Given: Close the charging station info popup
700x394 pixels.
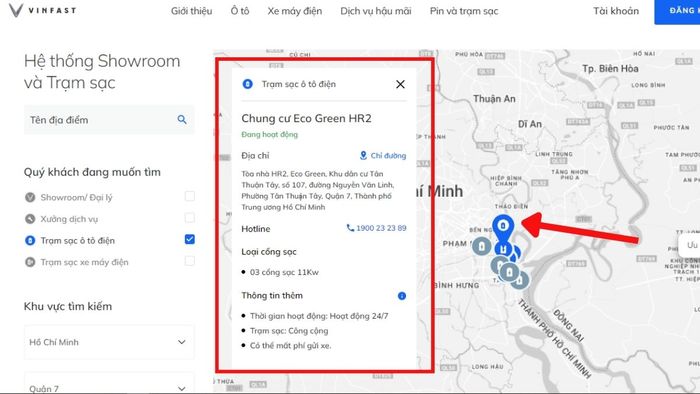Looking at the screenshot, I should click(400, 84).
